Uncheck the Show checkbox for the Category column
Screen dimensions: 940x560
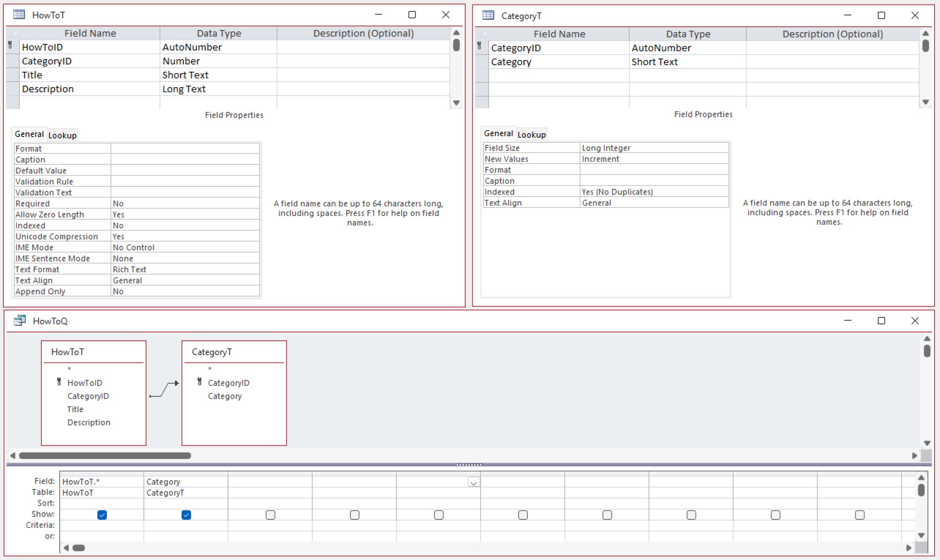click(x=186, y=515)
